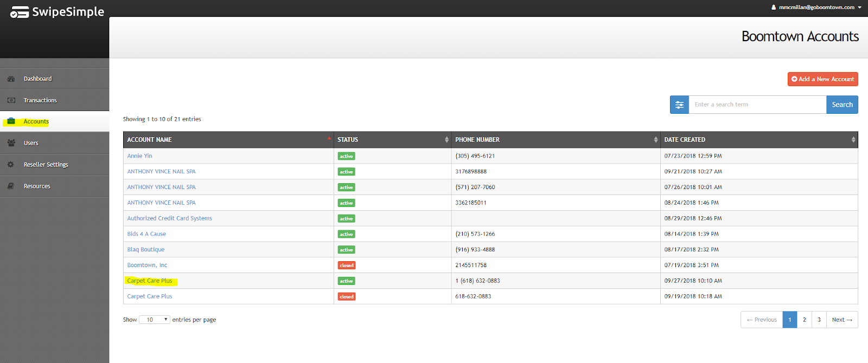Click active status badge for Blaq Boutique

tap(346, 250)
